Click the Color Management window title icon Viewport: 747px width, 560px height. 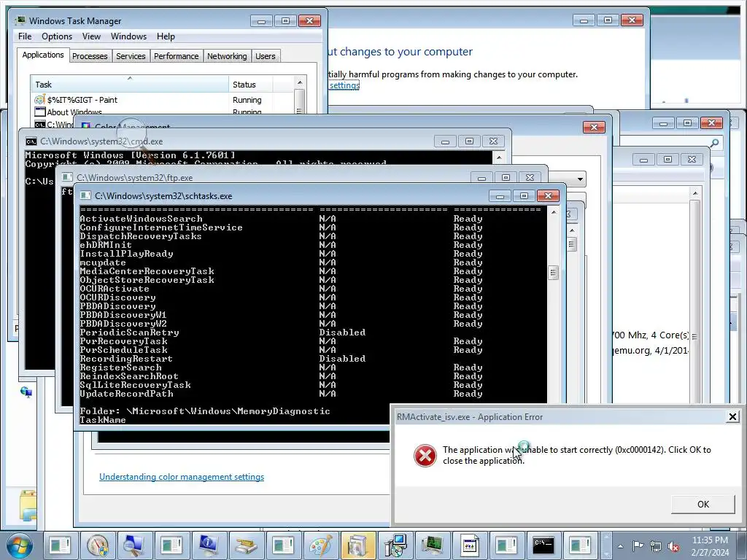coord(86,126)
